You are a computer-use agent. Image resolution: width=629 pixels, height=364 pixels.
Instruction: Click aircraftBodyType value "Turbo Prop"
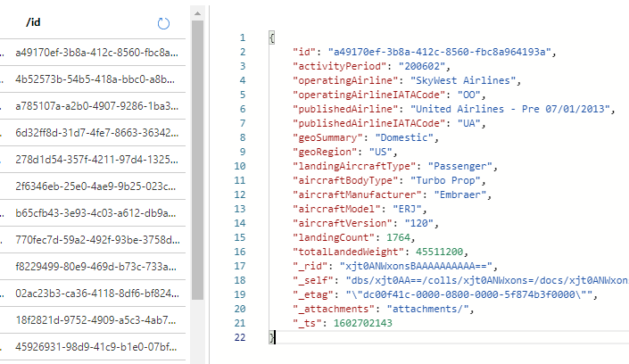(445, 180)
